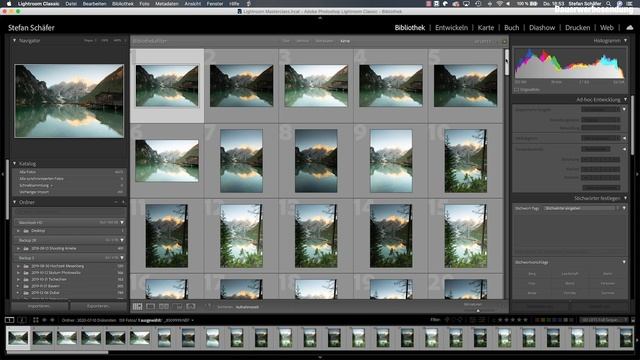Open Datei menu in menu bar

click(71, 4)
